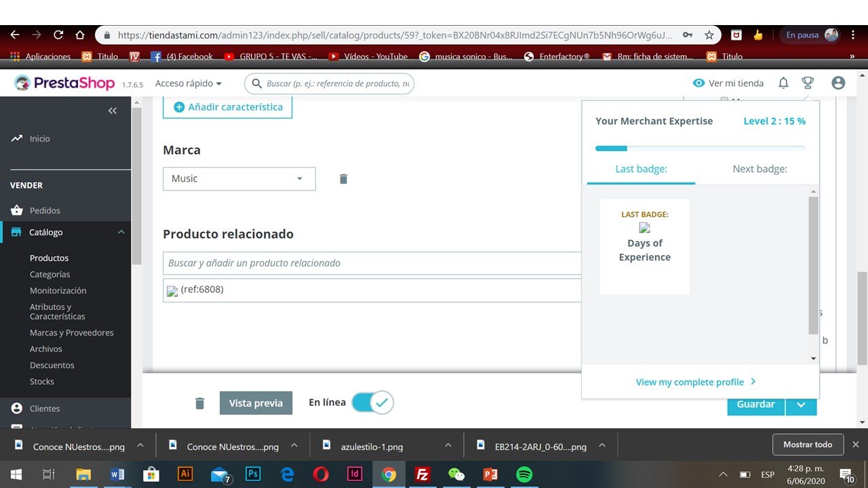Launch Opera from the taskbar
This screenshot has width=868, height=488.
321,474
